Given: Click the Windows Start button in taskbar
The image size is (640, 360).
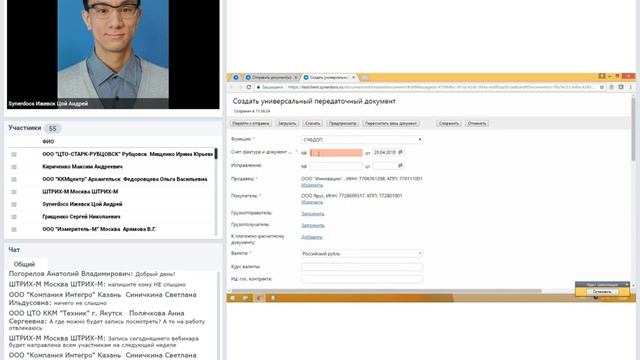Looking at the screenshot, I should pyautogui.click(x=232, y=298).
